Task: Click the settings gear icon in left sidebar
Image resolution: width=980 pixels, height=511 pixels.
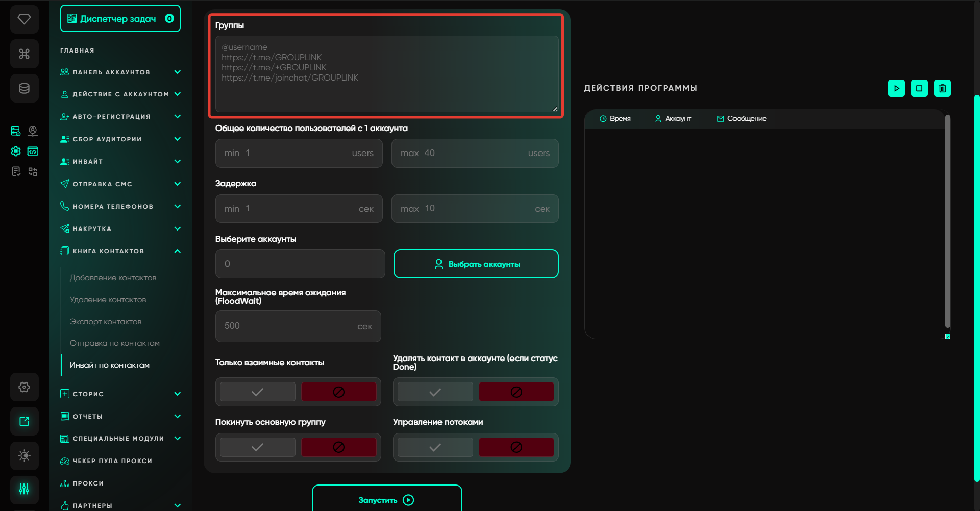Action: click(x=24, y=387)
